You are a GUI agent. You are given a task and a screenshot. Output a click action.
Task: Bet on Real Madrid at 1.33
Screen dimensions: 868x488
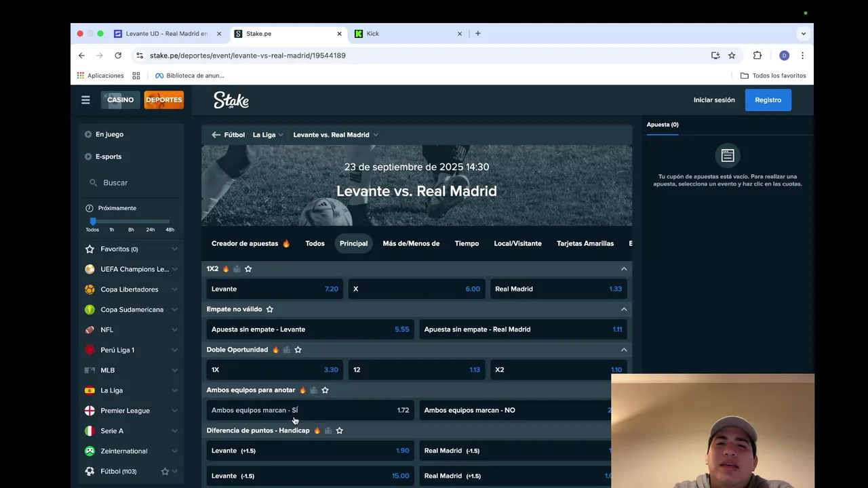559,289
